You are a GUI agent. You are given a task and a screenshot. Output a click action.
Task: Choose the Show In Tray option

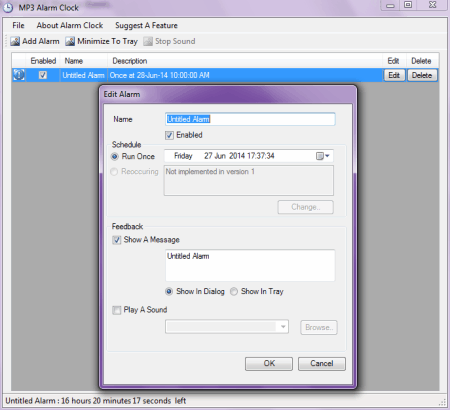coord(234,292)
